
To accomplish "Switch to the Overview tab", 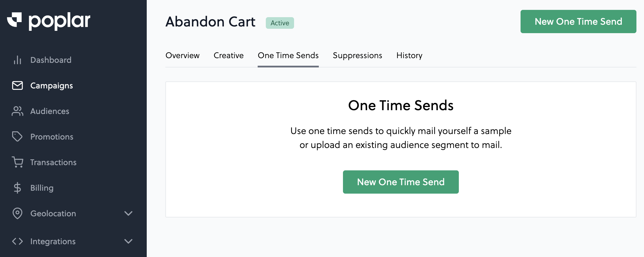I will 183,55.
